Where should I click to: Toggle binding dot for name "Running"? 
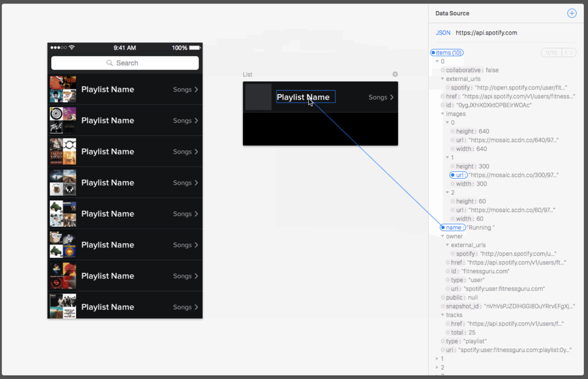pos(443,227)
